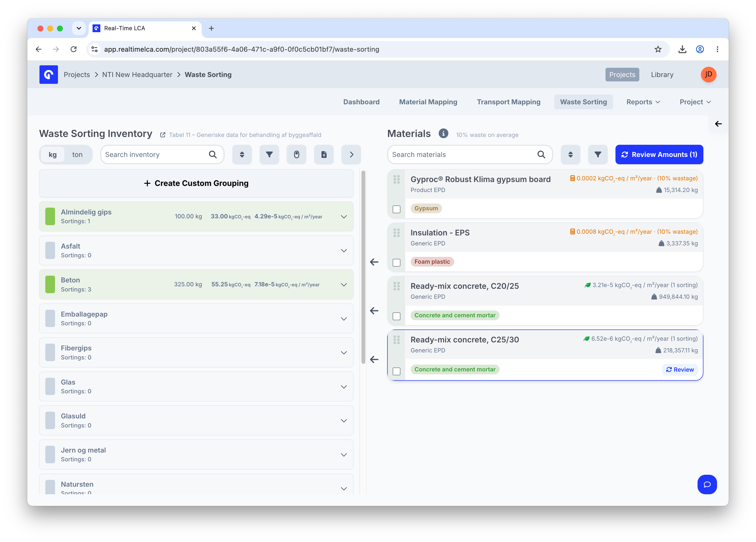Open the JD user avatar

coord(708,74)
